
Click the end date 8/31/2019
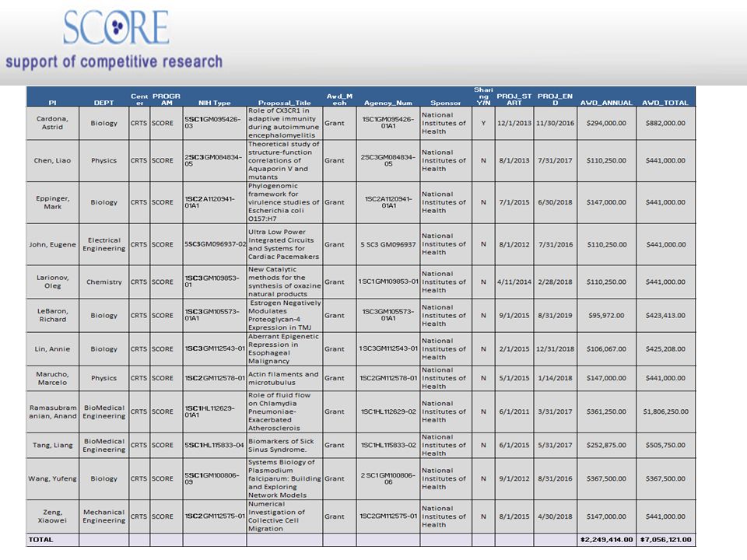tap(555, 315)
